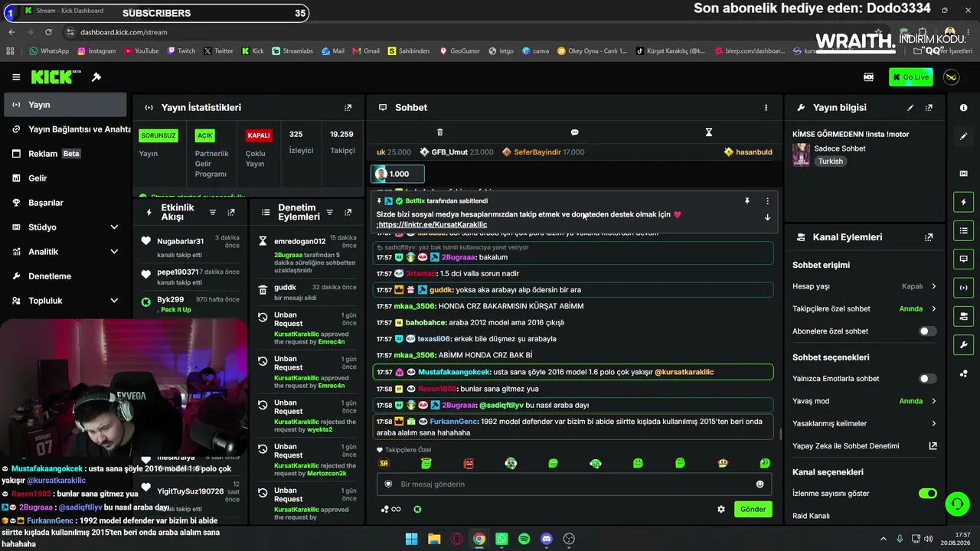Screen dimensions: 980x551
Task: Open the linktr.ee/KursatKarakilic link
Action: (x=433, y=225)
